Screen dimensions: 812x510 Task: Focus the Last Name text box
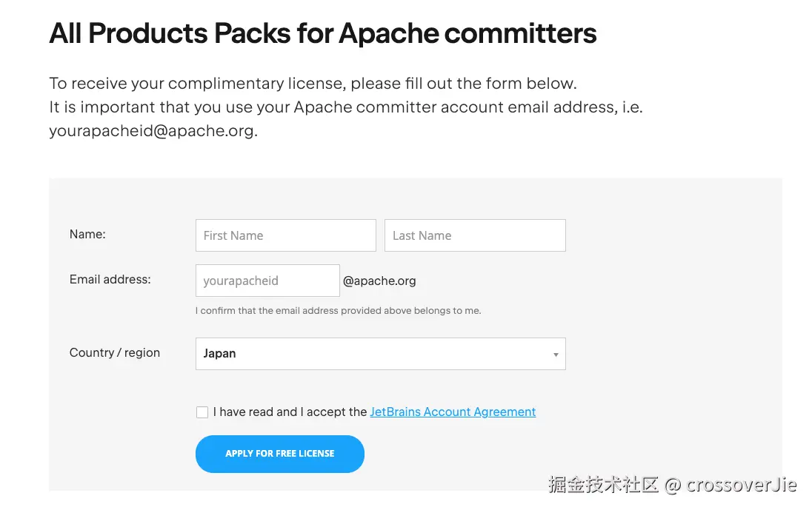[x=474, y=235]
